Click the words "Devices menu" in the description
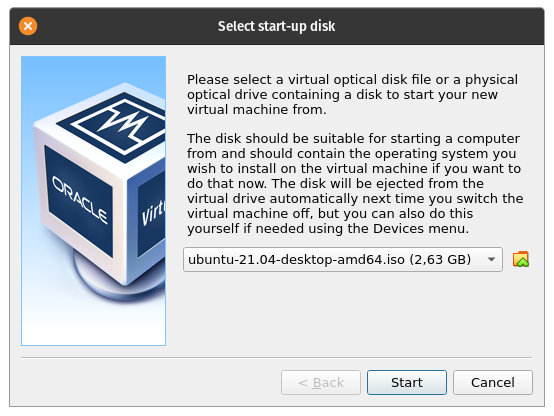The height and width of the screenshot is (416, 554). (421, 229)
